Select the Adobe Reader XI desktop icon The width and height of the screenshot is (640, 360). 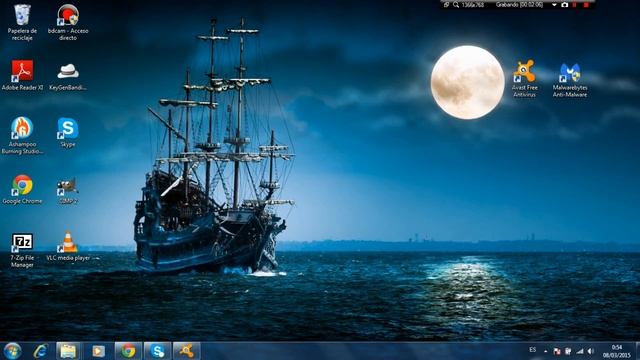tap(22, 75)
